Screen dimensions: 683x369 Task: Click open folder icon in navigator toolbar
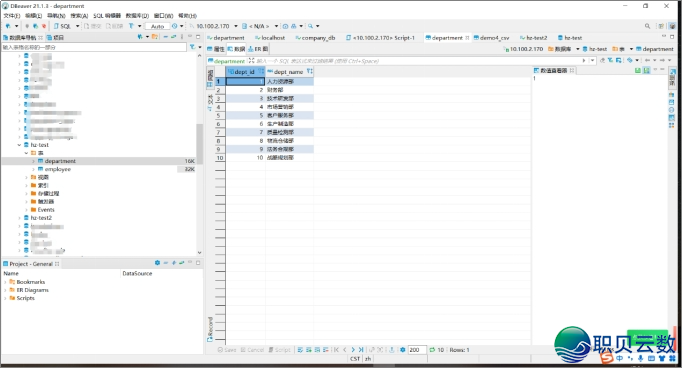pyautogui.click(x=155, y=37)
